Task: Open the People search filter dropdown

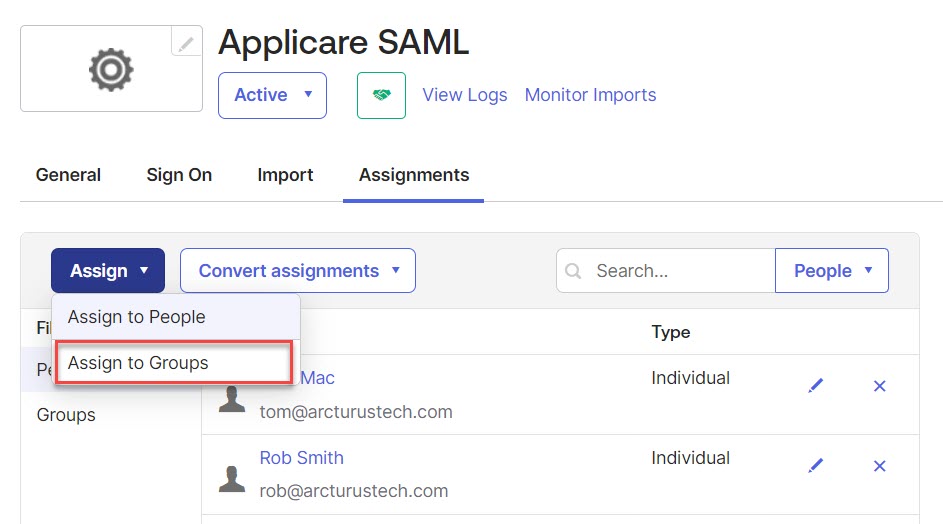Action: coord(832,271)
